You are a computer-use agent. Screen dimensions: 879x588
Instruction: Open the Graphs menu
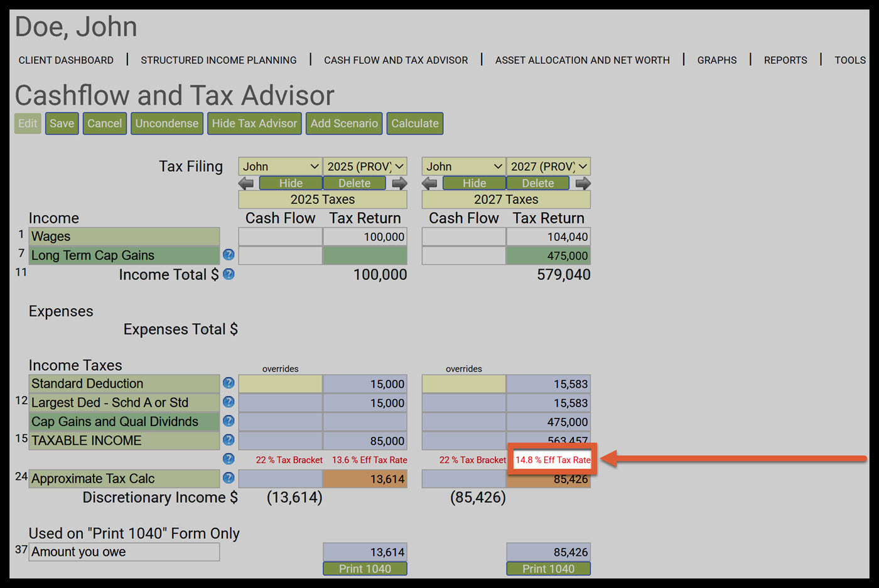tap(717, 60)
